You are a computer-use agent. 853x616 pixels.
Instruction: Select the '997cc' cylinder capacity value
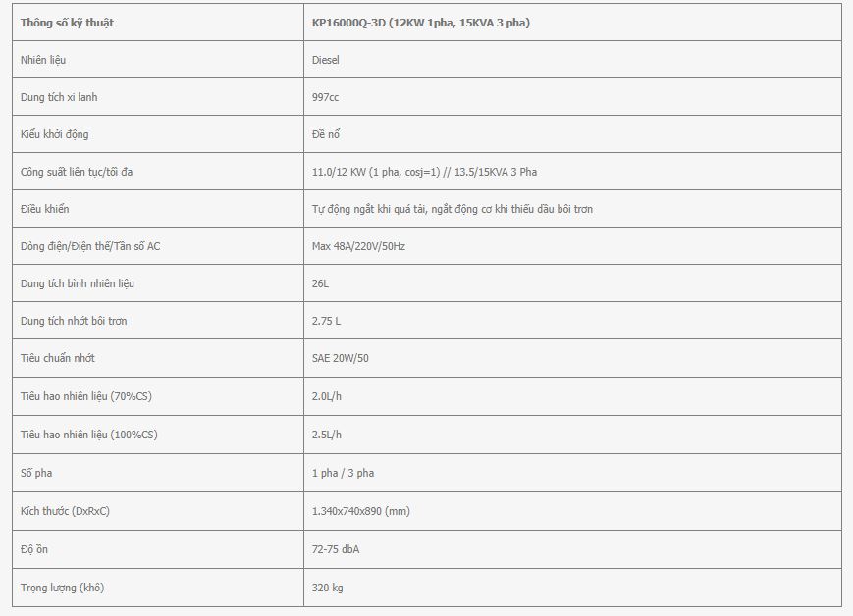(325, 97)
